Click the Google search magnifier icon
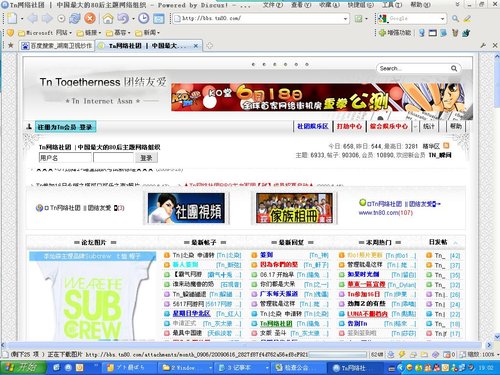Screen dimensions: 500x375 click(455, 19)
